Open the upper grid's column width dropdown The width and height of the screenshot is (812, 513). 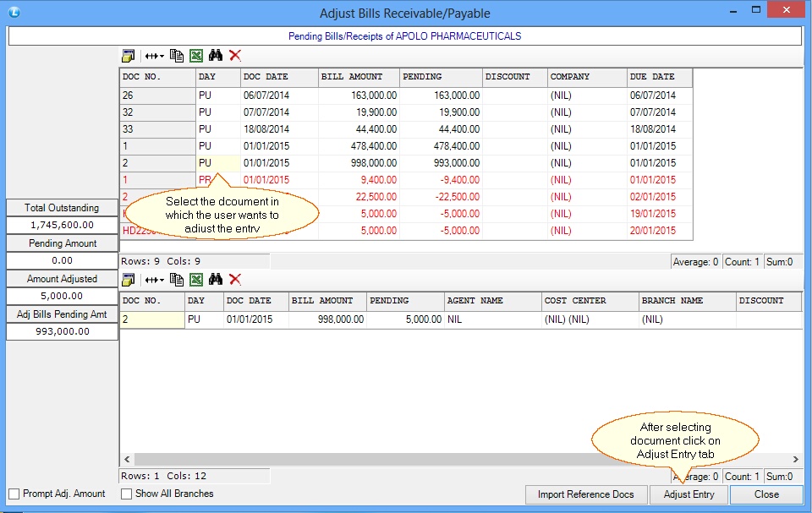(154, 56)
